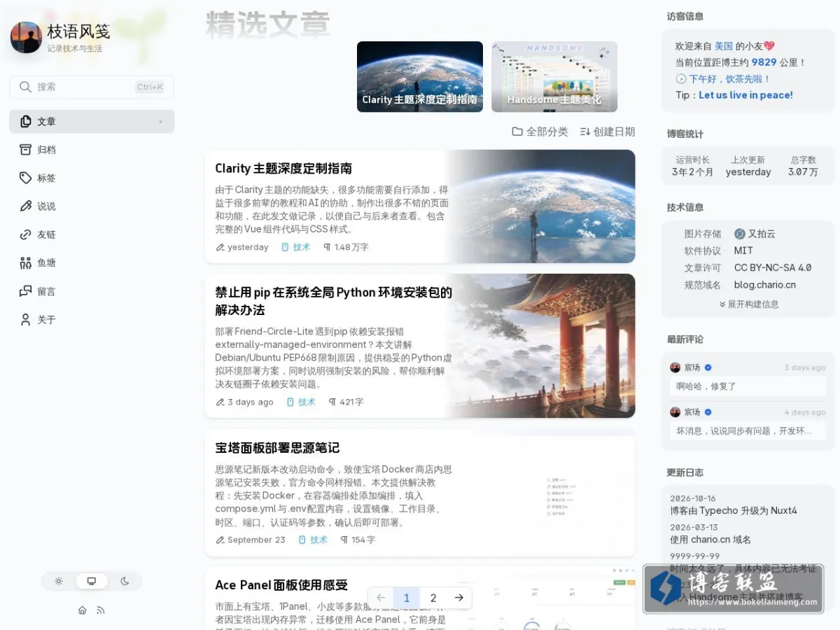
Task: Open article 禁止用 pip 在系统全局 title
Action: pos(333,301)
